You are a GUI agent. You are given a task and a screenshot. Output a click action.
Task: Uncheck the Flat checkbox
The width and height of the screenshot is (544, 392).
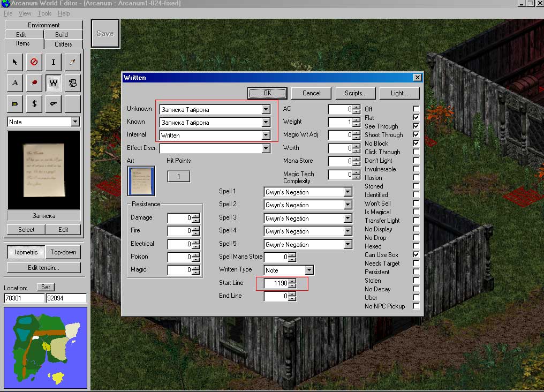point(416,118)
